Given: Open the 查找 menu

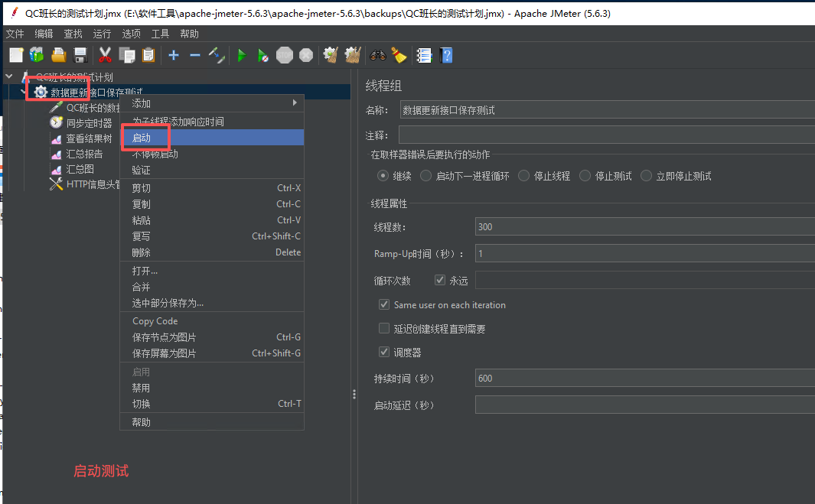Looking at the screenshot, I should tap(73, 34).
